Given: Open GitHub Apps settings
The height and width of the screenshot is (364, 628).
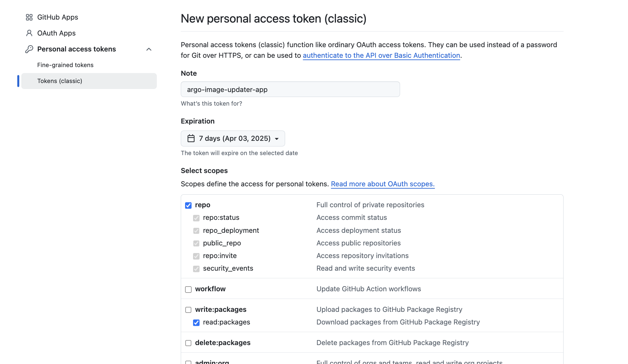Looking at the screenshot, I should 57,17.
